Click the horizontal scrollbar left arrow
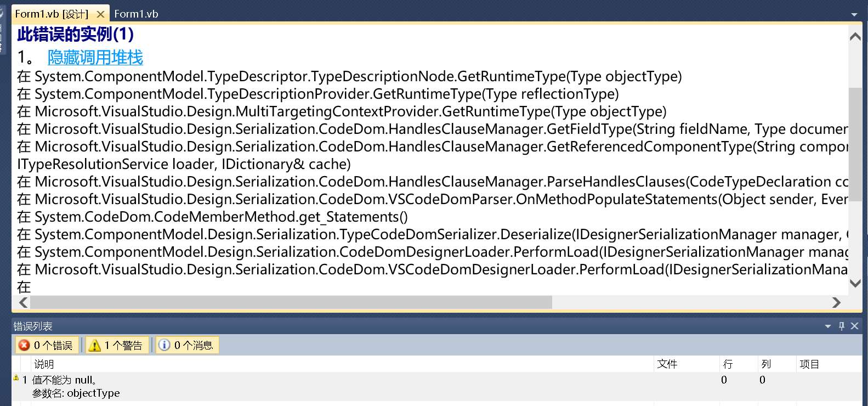The width and height of the screenshot is (868, 406). coord(23,302)
